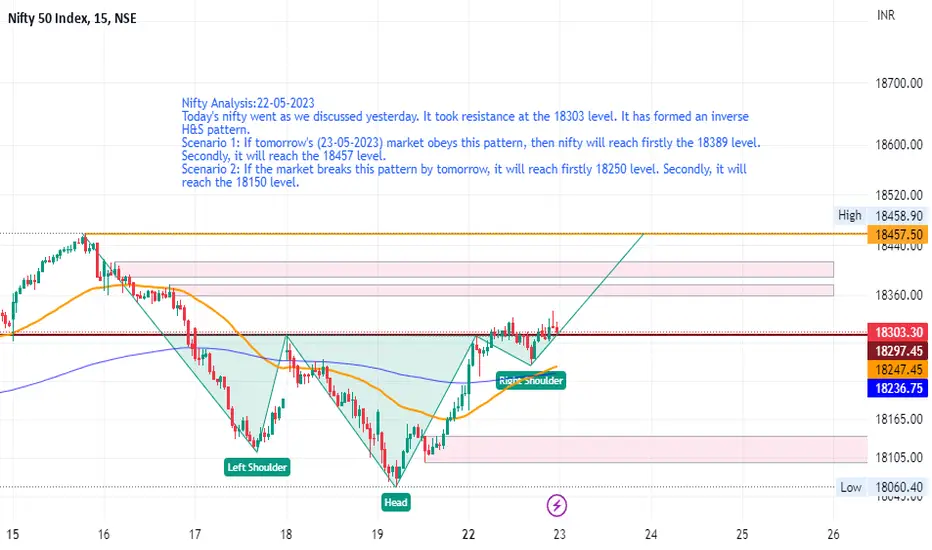Click the Nifty 50 Index chart title

tap(72, 18)
